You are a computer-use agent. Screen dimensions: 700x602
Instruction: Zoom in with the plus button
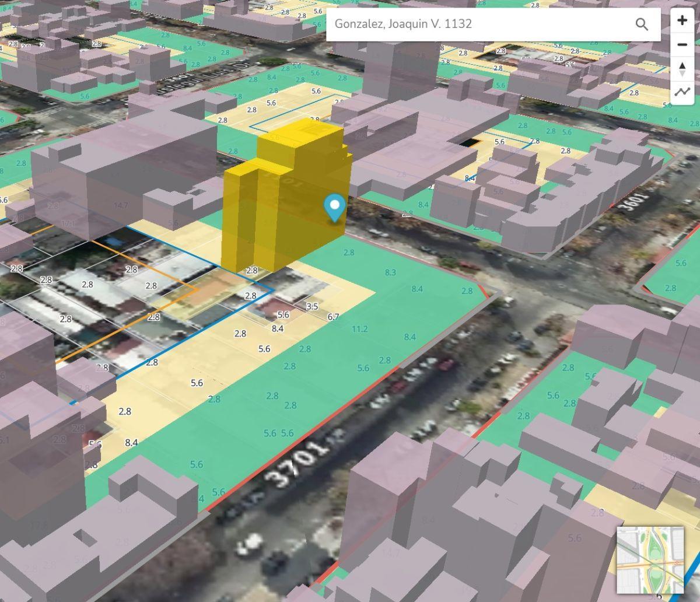(682, 20)
